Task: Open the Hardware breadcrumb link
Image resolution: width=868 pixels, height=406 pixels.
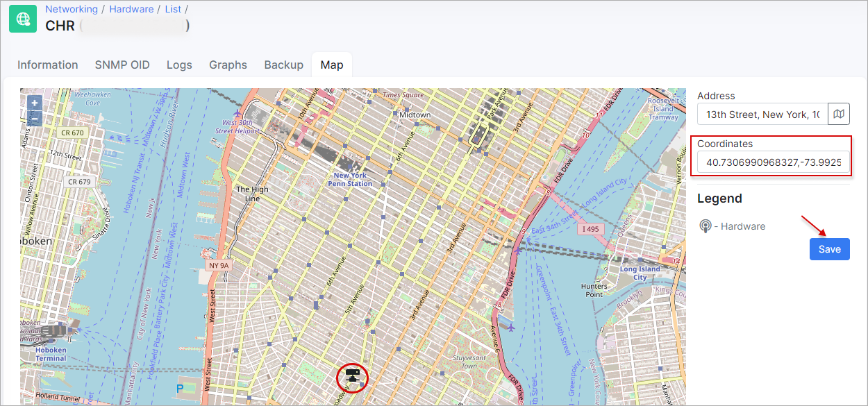Action: (131, 9)
